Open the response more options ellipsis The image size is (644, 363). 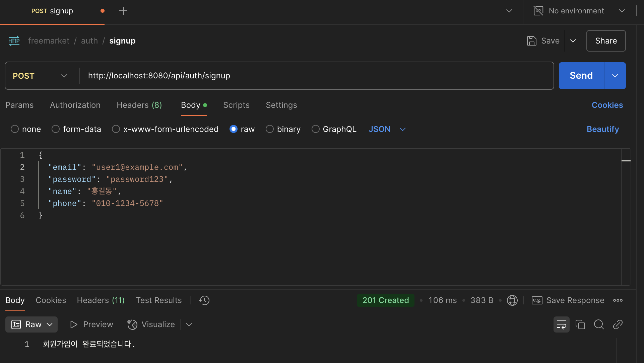click(618, 300)
